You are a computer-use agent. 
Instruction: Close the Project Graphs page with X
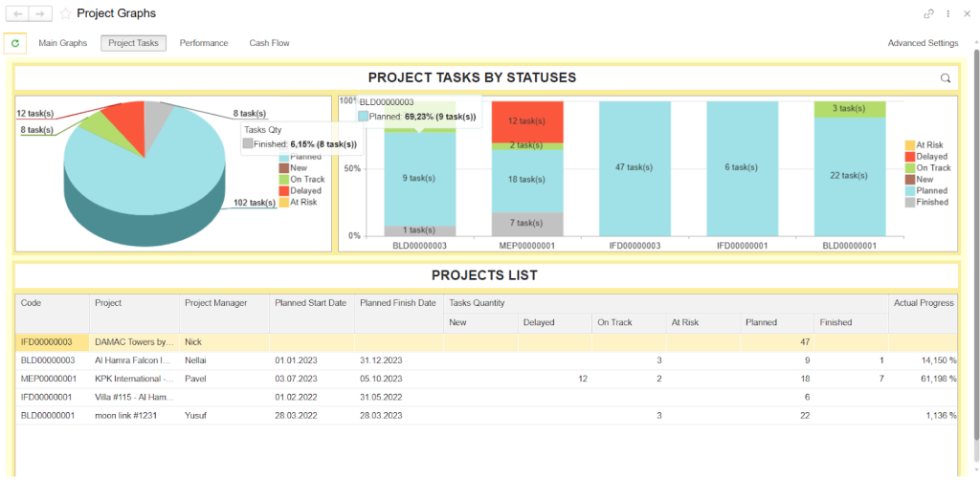[966, 14]
